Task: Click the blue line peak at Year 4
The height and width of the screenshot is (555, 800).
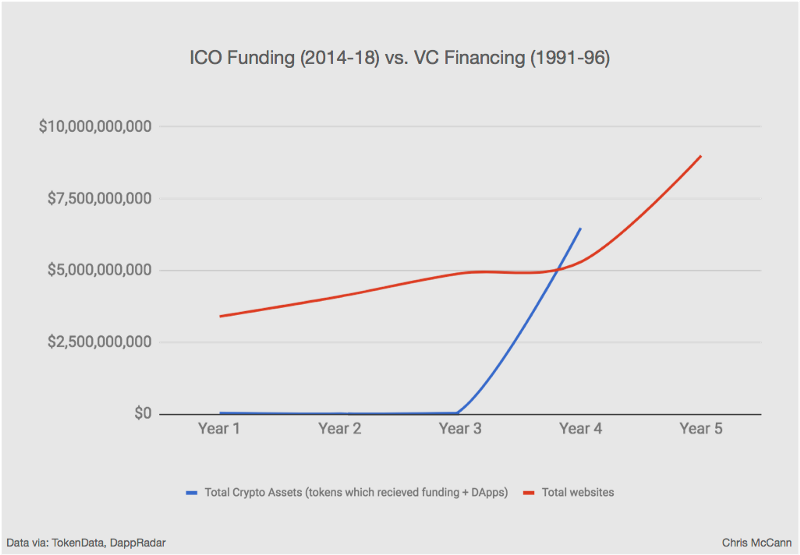Action: [581, 229]
